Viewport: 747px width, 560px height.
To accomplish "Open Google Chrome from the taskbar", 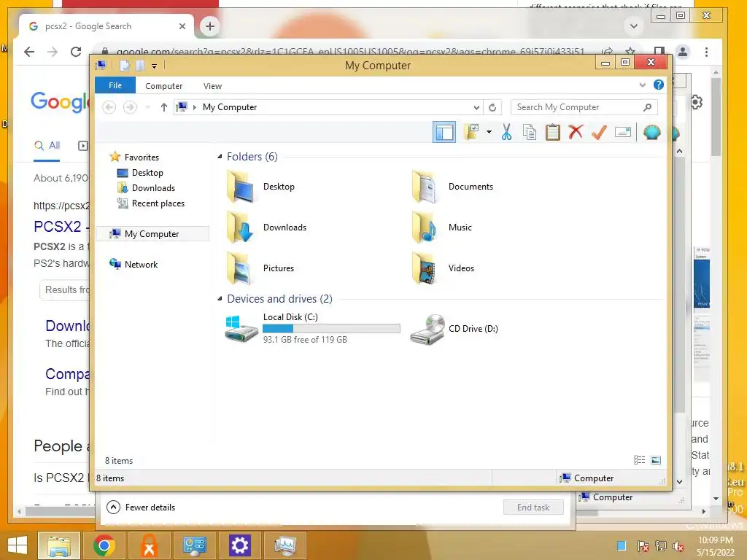I will coord(104,545).
